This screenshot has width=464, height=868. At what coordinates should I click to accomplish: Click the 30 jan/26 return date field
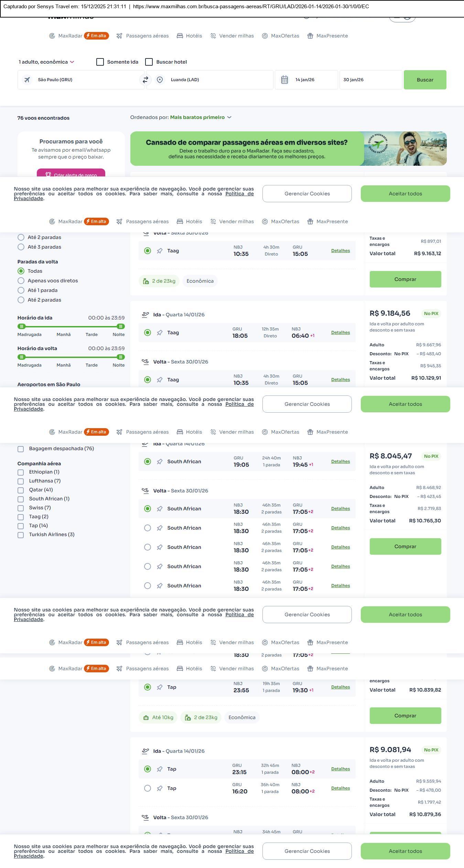click(370, 80)
